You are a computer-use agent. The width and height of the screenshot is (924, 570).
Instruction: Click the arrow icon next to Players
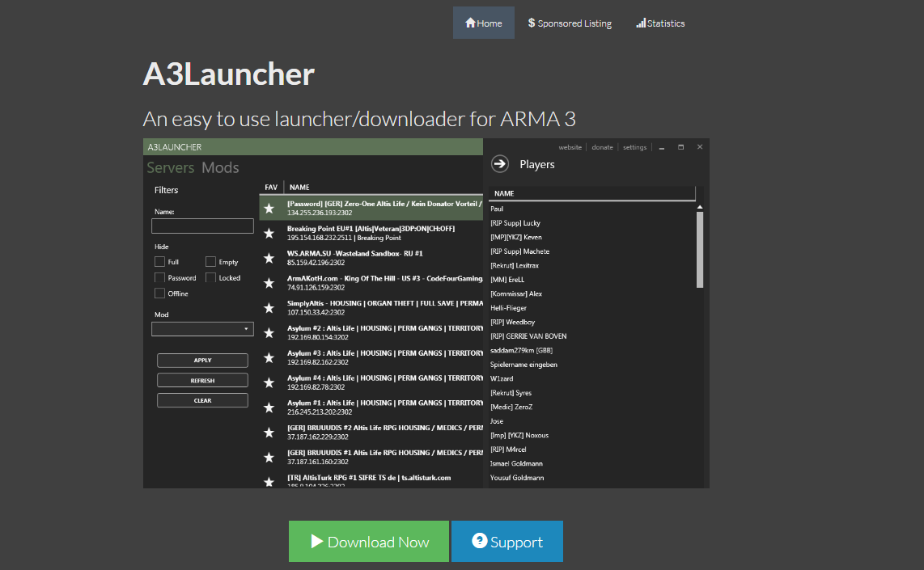[500, 163]
